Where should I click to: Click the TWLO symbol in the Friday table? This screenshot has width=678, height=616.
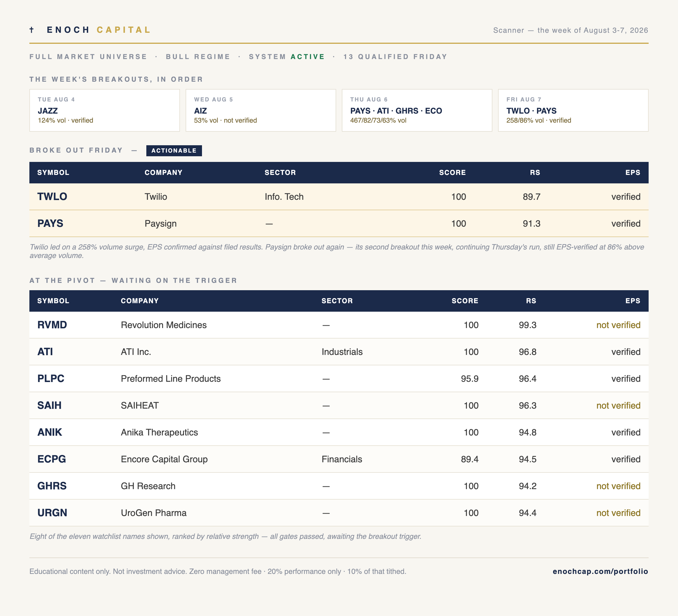[x=52, y=196]
